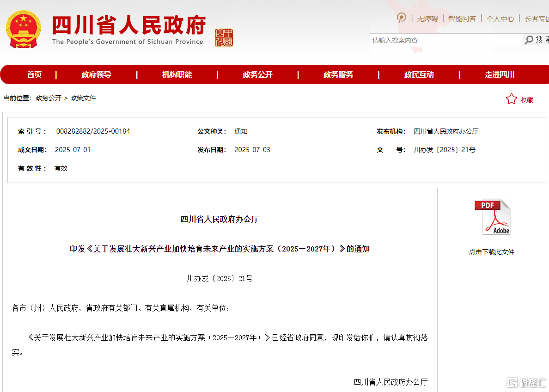549x392 pixels.
Task: Click the star favorite icon
Action: [x=511, y=99]
